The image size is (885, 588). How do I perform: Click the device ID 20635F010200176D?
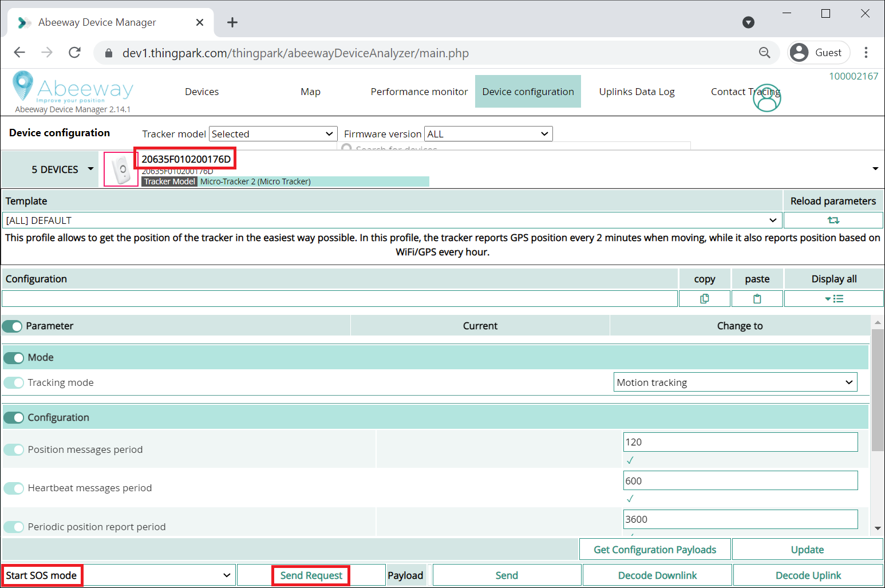(x=186, y=159)
